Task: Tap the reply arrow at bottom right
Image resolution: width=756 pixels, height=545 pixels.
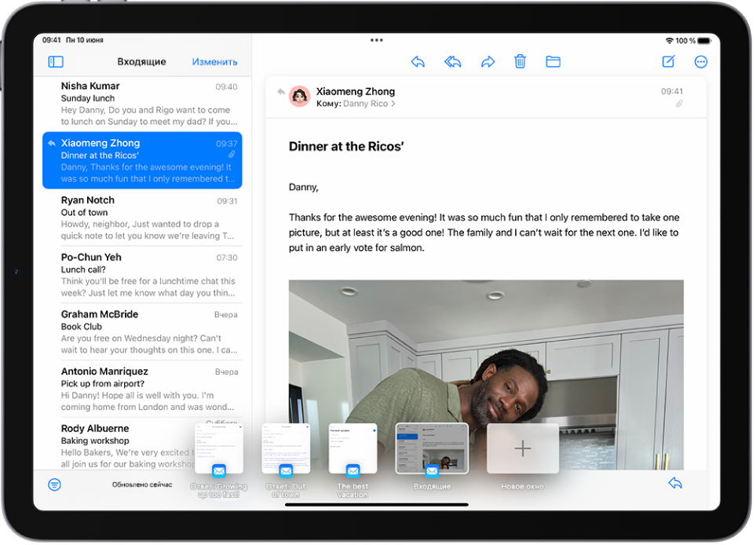Action: point(675,483)
